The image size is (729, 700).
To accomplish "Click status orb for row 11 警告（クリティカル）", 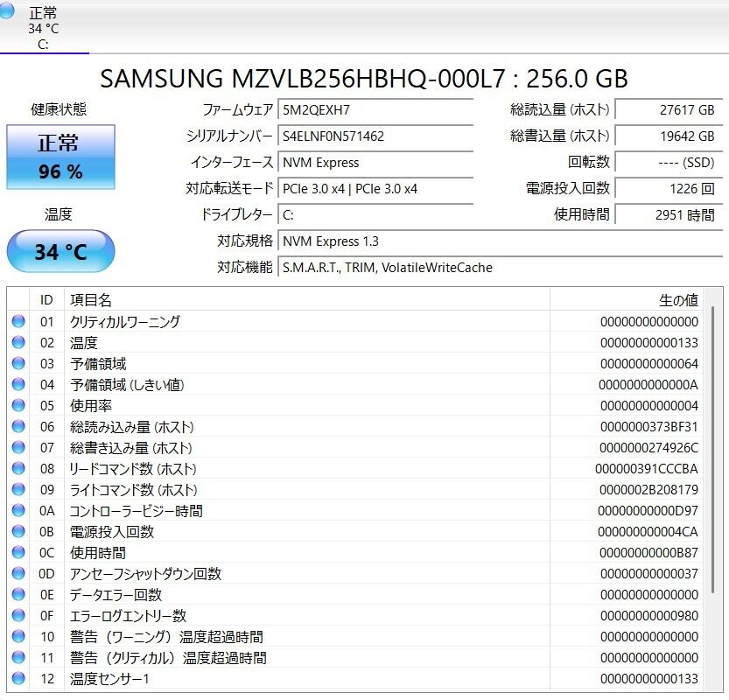I will [x=18, y=657].
